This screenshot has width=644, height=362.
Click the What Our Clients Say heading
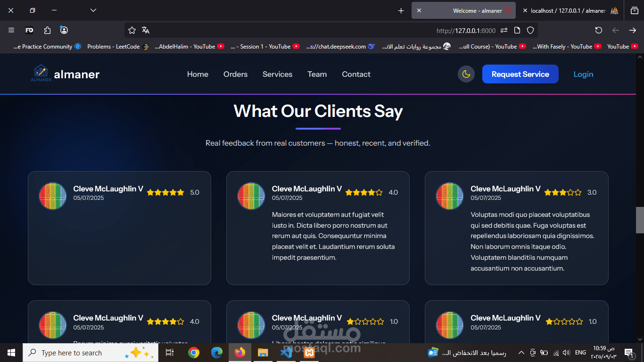(x=318, y=111)
